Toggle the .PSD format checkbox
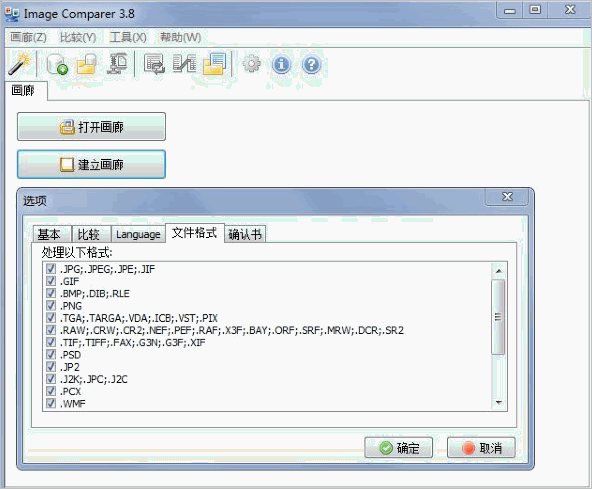Screen dimensions: 592x489 tap(51, 355)
